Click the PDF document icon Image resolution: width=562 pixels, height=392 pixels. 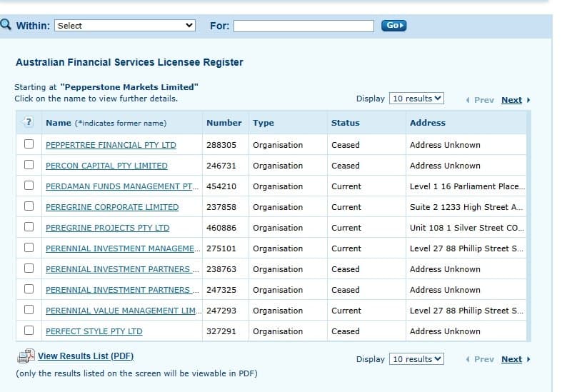tap(26, 356)
